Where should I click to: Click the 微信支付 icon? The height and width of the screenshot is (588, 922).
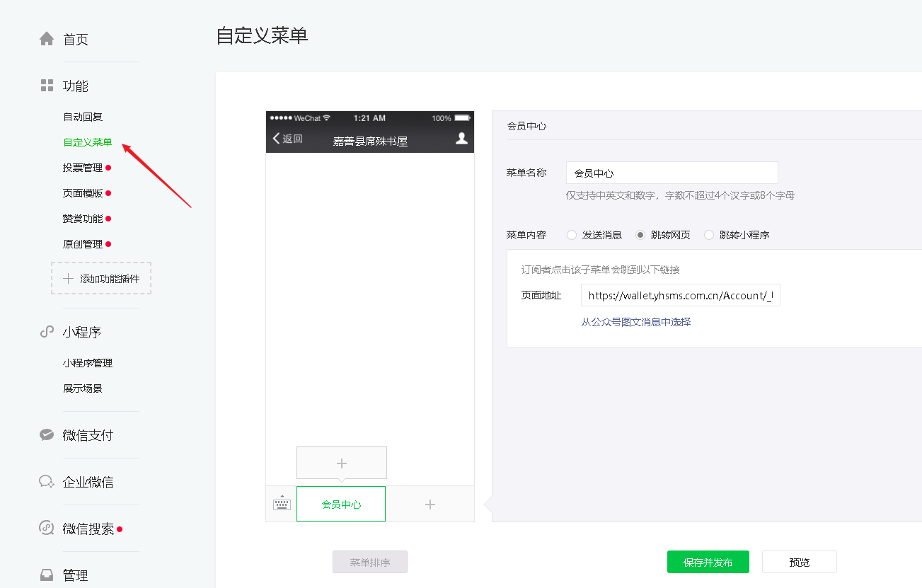47,435
